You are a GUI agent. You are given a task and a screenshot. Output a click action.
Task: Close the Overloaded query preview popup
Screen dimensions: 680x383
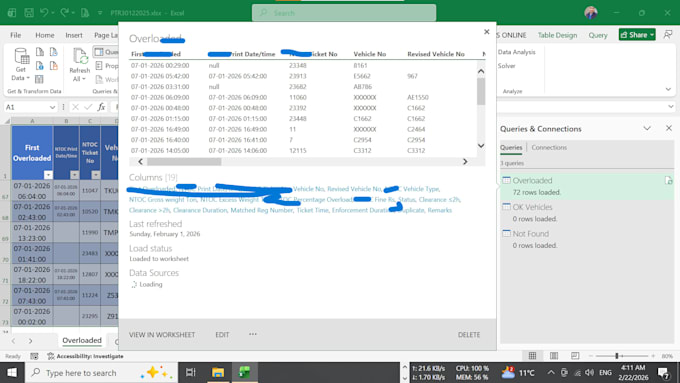pos(487,32)
